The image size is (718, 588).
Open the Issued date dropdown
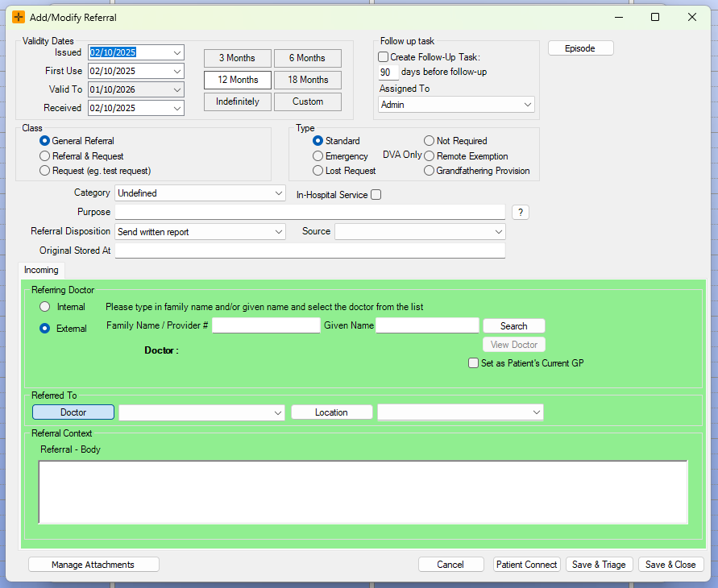(176, 53)
